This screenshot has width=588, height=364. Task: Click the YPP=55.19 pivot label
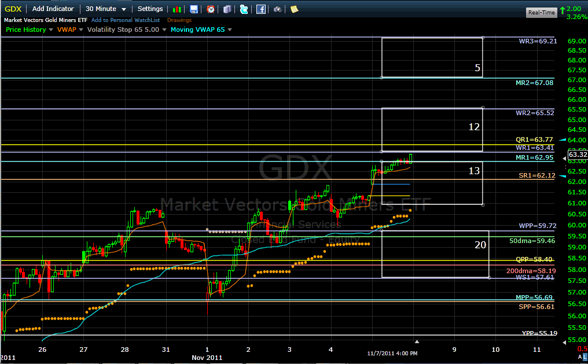[x=539, y=333]
